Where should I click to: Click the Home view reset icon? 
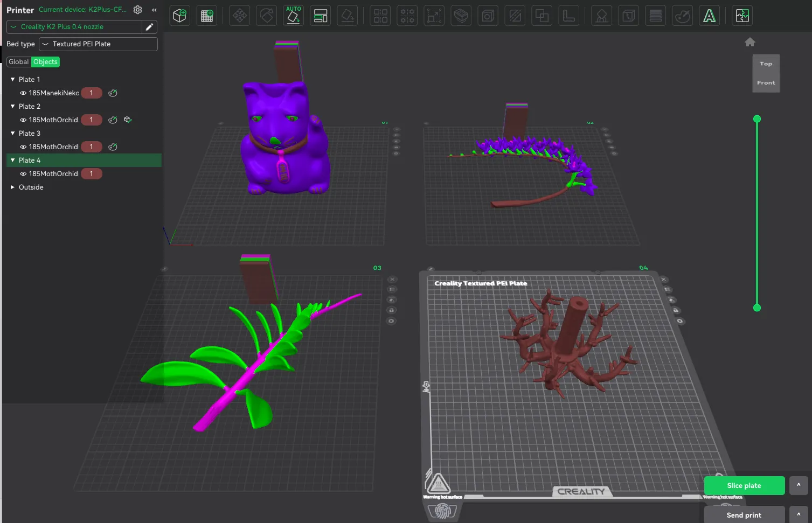[749, 42]
